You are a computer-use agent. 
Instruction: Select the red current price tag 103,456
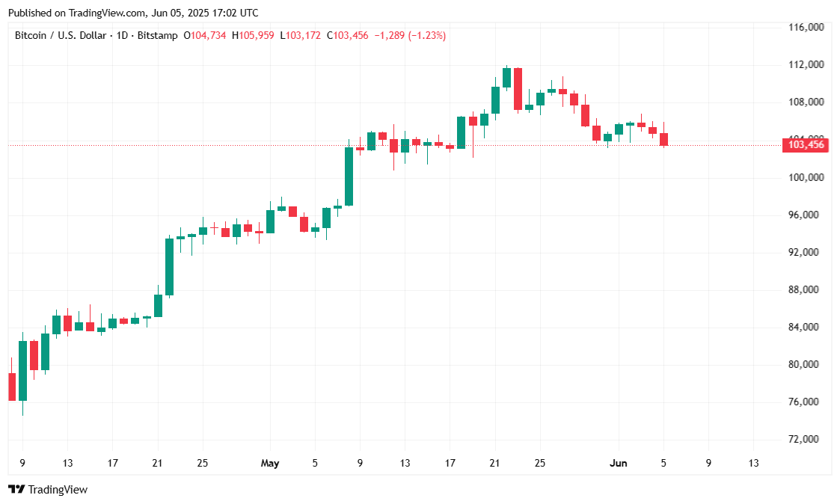(806, 144)
